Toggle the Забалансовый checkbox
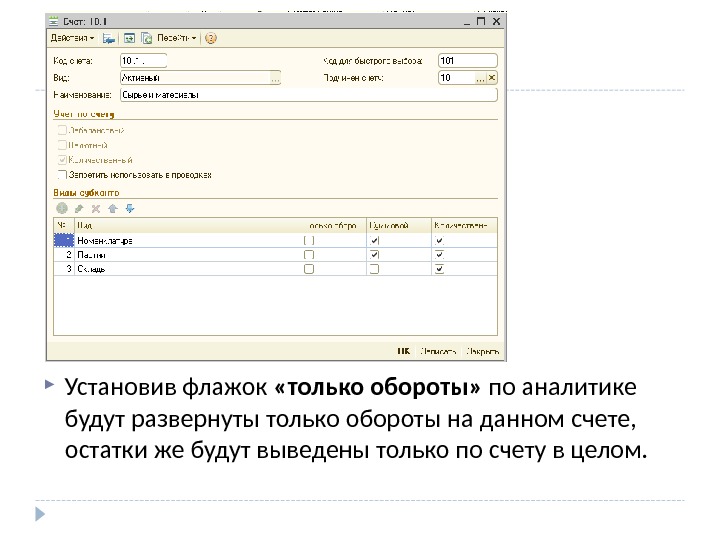The image size is (720, 540). [x=62, y=130]
